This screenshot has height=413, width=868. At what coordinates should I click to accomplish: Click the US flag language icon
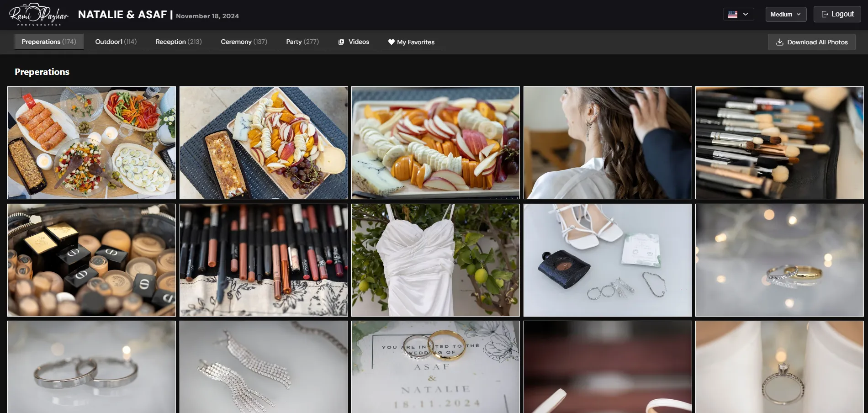pos(733,14)
